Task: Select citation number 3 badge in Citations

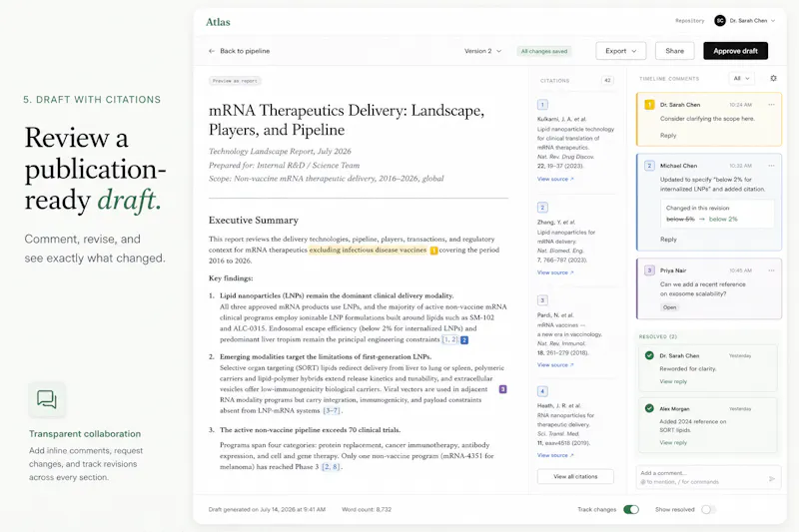Action: tap(542, 300)
